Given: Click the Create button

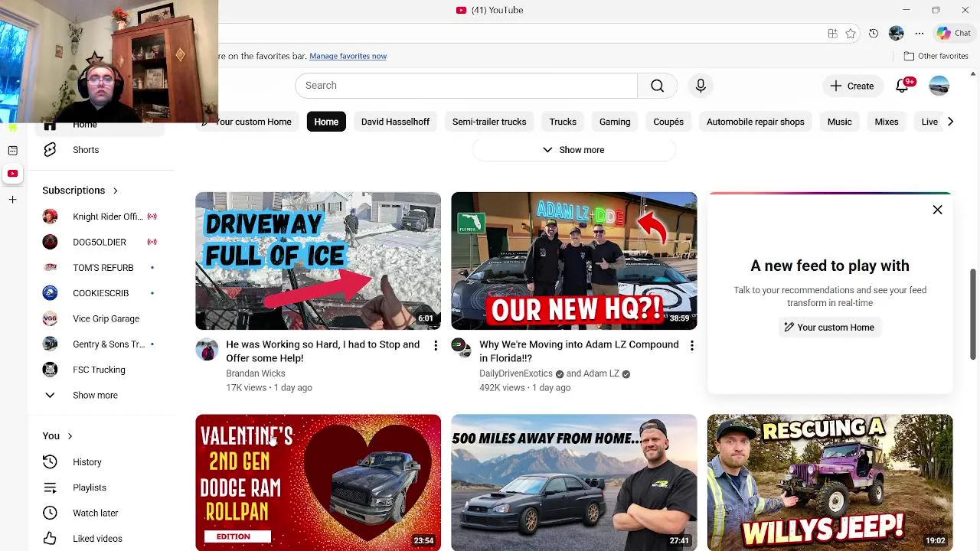Looking at the screenshot, I should click(x=852, y=86).
